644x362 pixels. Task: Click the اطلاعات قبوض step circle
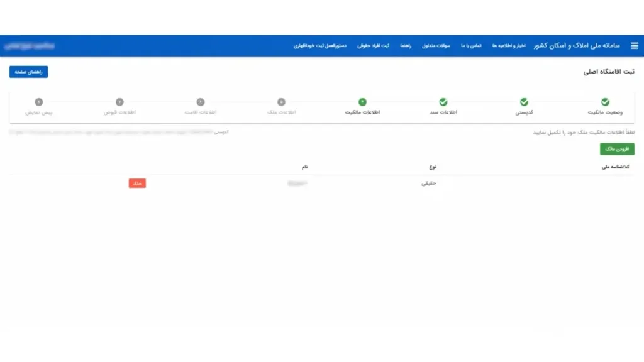tap(119, 102)
